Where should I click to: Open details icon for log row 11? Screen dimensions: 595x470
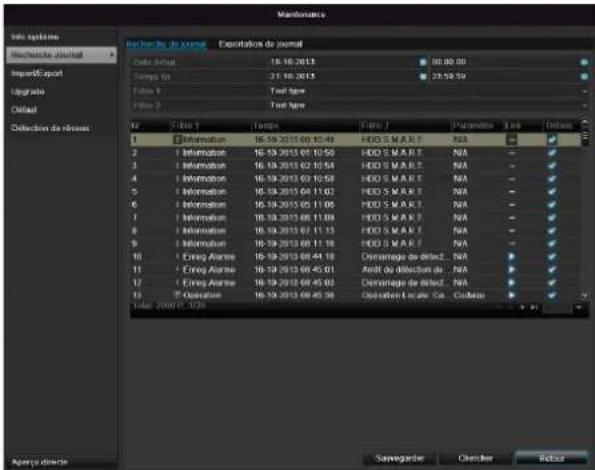pos(552,270)
